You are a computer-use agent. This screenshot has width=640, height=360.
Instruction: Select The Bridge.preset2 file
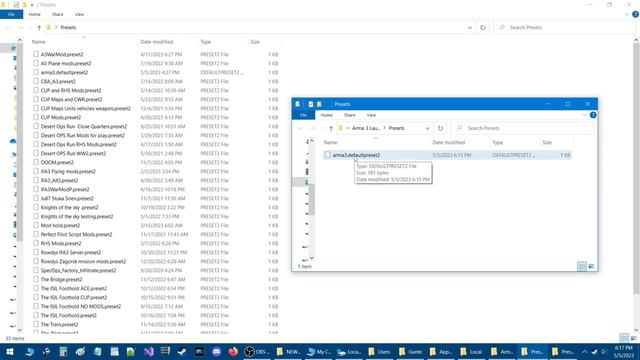pos(61,279)
